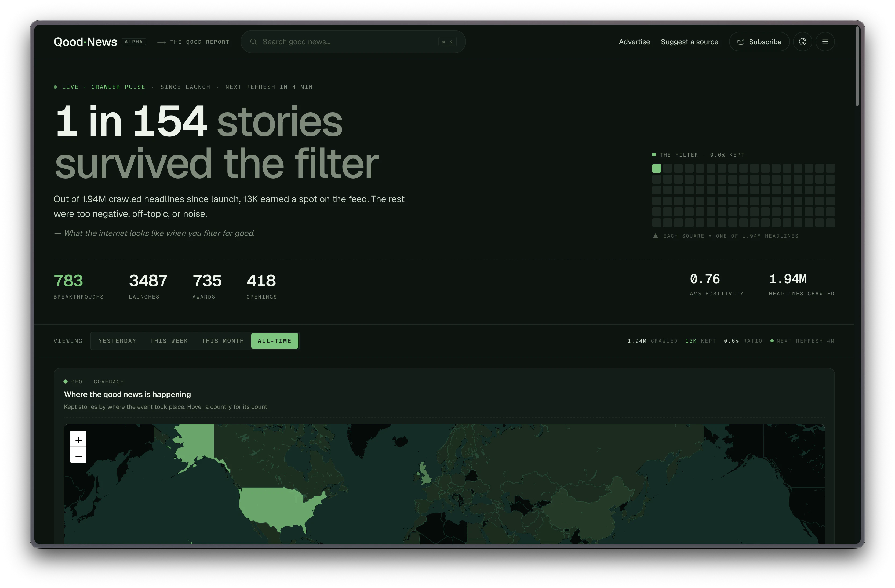Click the ALPHA badge next to logo
The width and height of the screenshot is (895, 588).
[133, 42]
